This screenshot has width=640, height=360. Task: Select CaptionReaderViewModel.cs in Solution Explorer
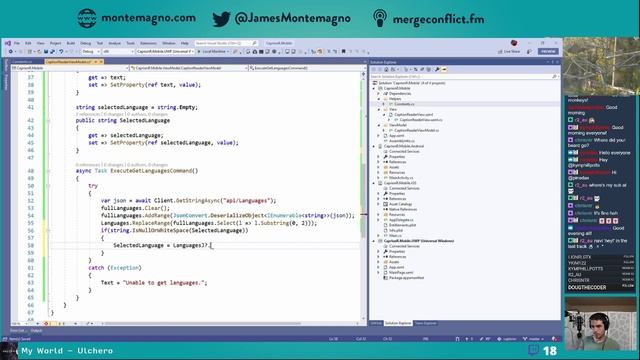tap(416, 130)
